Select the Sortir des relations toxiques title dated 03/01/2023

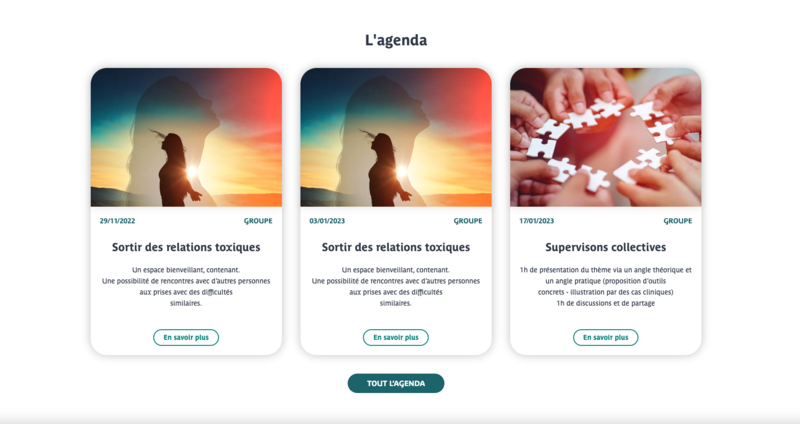pos(396,247)
